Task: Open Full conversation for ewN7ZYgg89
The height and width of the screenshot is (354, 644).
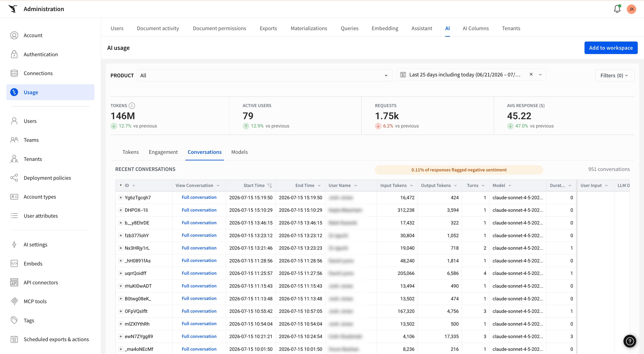Action: point(199,336)
